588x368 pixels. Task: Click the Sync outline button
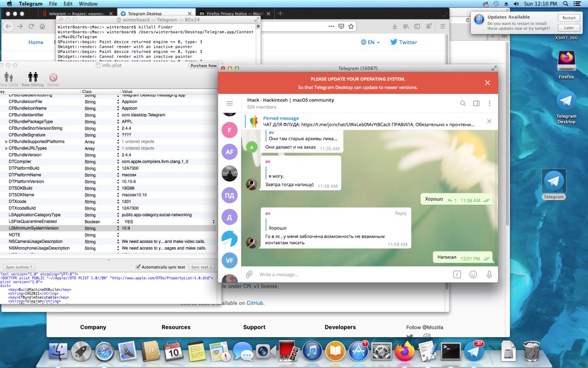19,267
